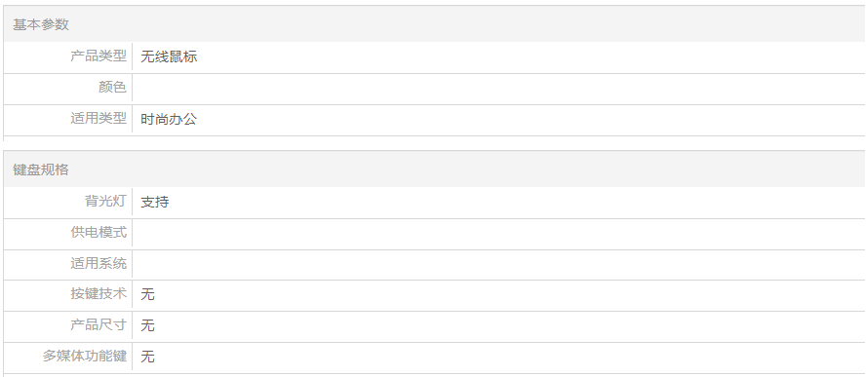Click the empty 适用系统 value cell
This screenshot has width=868, height=377.
tap(498, 265)
